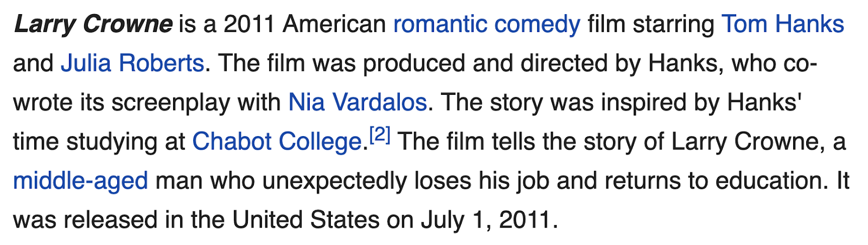Click the "United States" text
Viewport: 868px width, 245px height.
click(306, 220)
